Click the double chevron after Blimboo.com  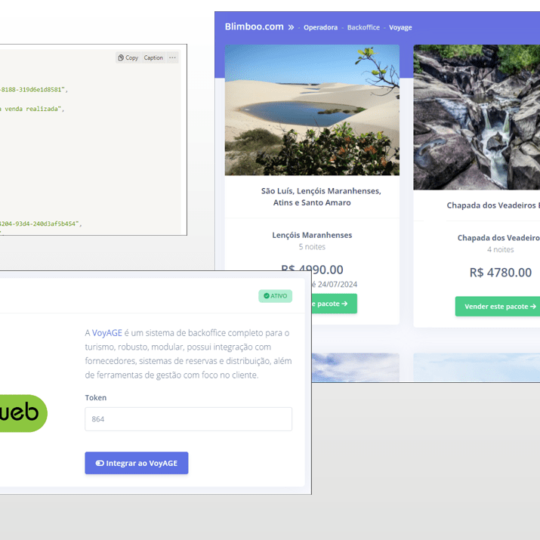(291, 27)
